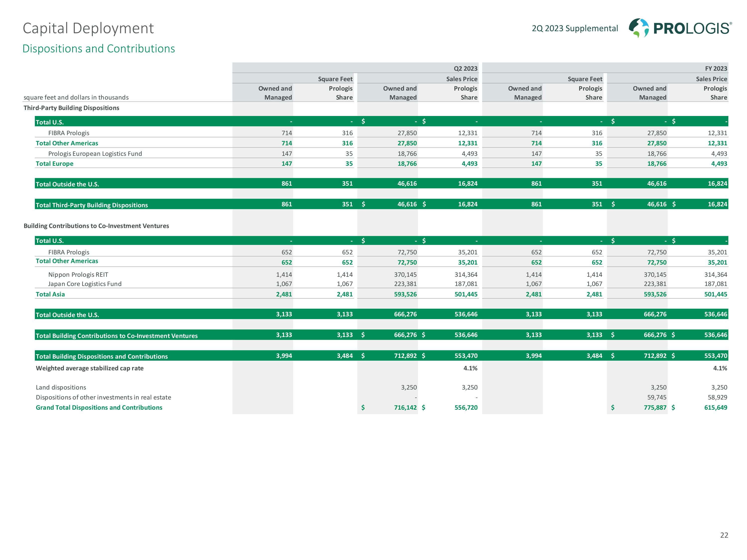Click the 775,887 grand total value
Viewport: 747px width, 560px height.
point(655,407)
